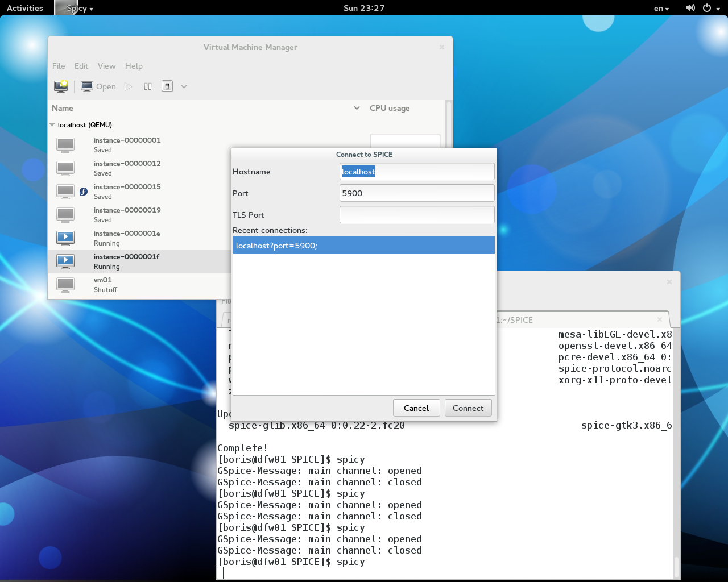The width and height of the screenshot is (728, 582).
Task: Shut down the virtual machine
Action: pos(167,86)
